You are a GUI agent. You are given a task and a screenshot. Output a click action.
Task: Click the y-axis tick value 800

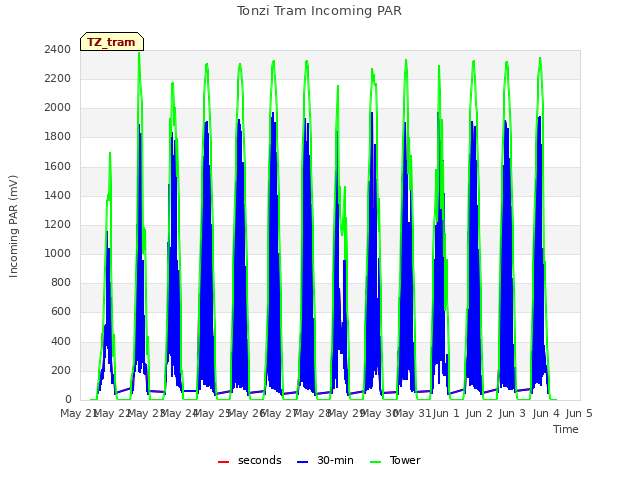(x=61, y=282)
